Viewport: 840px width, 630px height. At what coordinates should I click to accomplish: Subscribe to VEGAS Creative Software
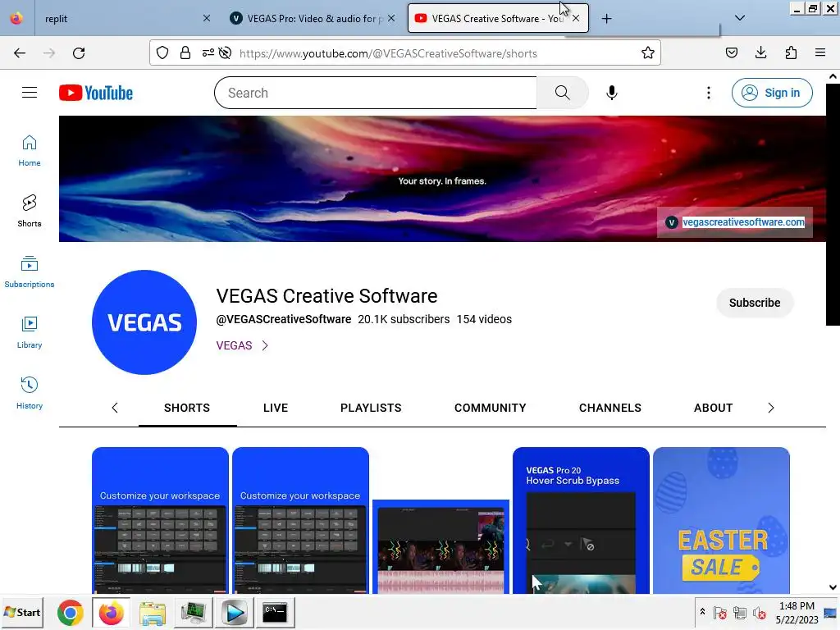pos(755,303)
